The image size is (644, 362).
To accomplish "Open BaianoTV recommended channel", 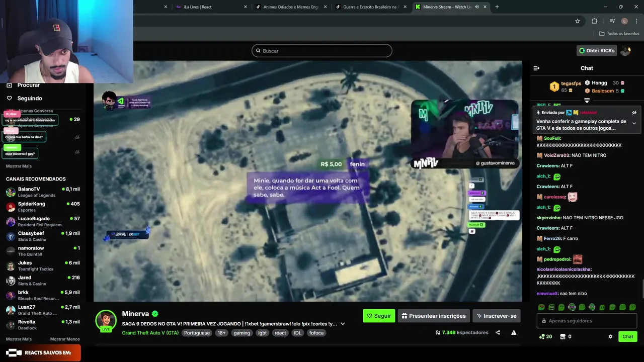I will tap(43, 192).
